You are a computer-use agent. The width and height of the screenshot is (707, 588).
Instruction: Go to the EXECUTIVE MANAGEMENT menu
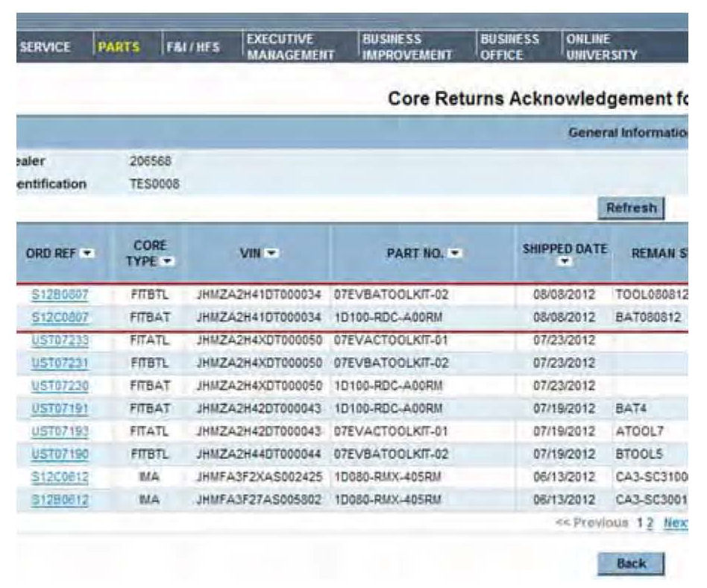click(x=289, y=47)
